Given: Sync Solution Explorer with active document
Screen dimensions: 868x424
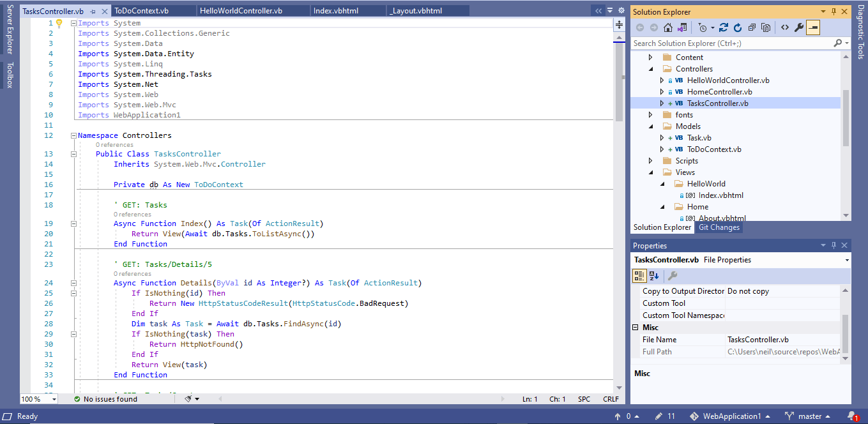Looking at the screenshot, I should tap(724, 27).
